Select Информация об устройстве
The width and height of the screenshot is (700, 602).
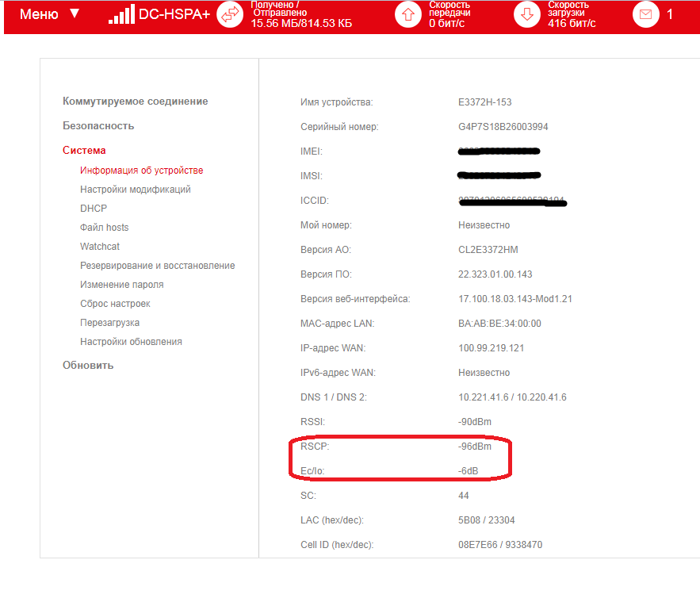(142, 171)
